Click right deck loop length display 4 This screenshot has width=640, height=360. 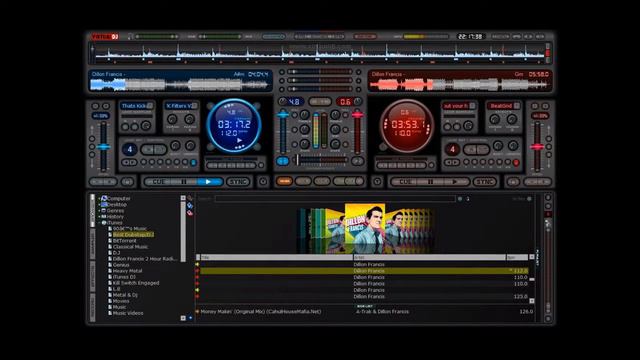[x=452, y=149]
